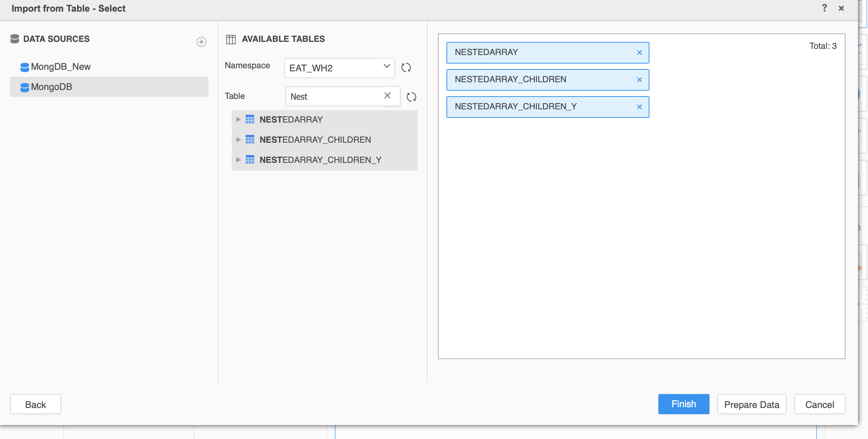Remove NESTEDARRAY_CHILDREN_Y from selected tables

pos(639,107)
